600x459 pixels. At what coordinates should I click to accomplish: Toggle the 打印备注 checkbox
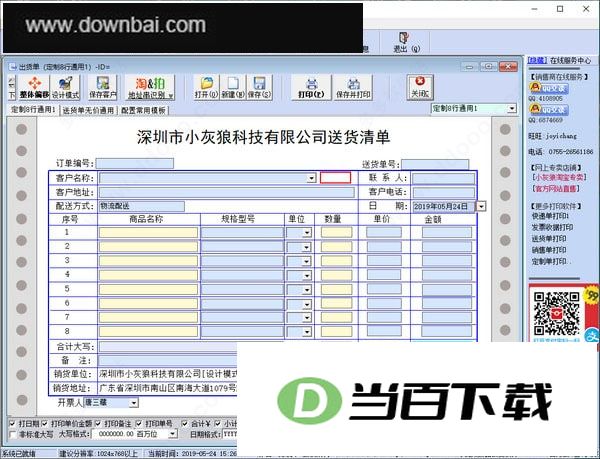98,424
